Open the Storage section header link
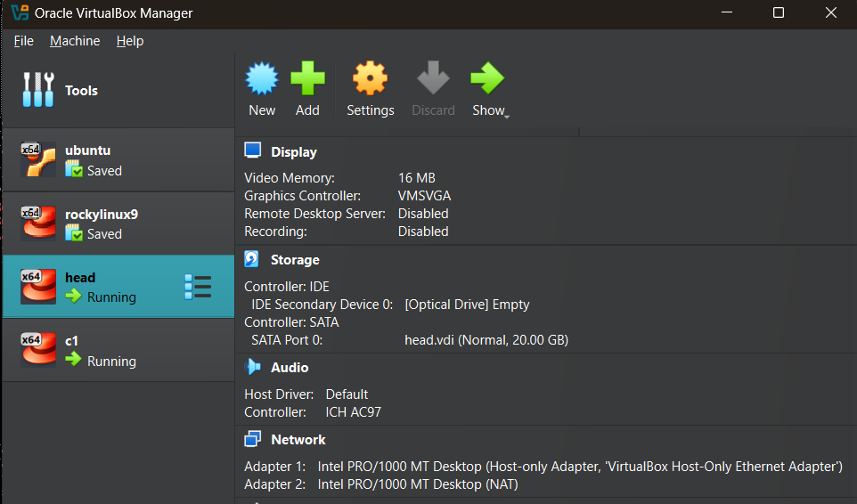The height and width of the screenshot is (504, 857). coord(295,260)
